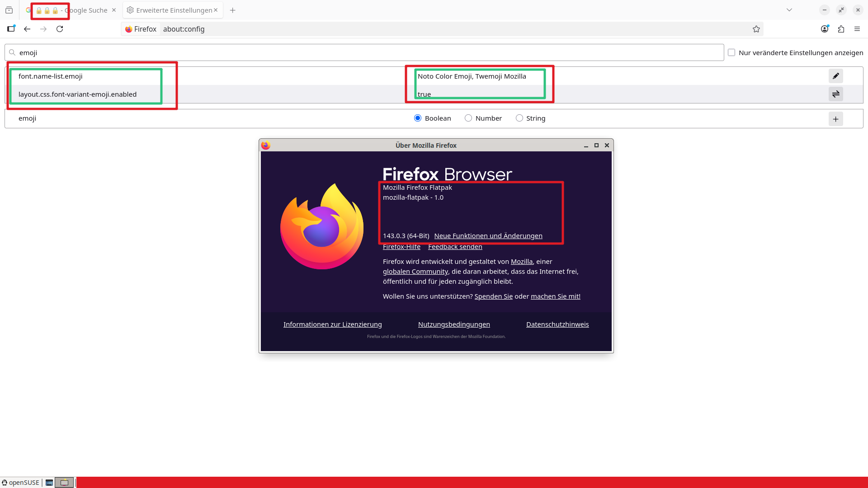This screenshot has width=868, height=488.
Task: Bookmark this page with the star icon
Action: click(x=756, y=29)
